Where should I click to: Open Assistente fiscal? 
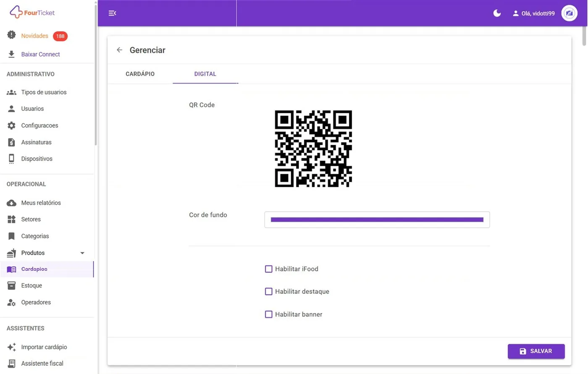click(42, 364)
